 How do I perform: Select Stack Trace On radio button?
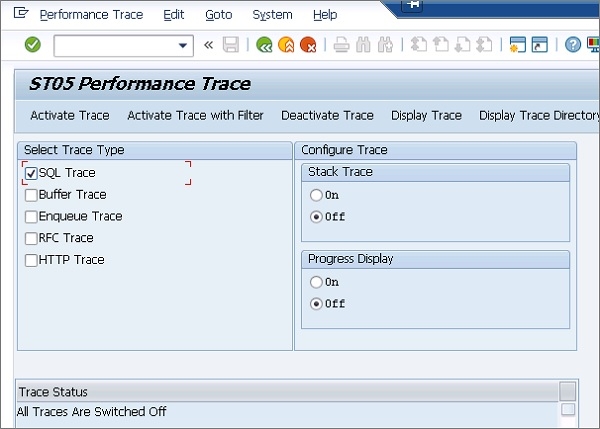coord(316,195)
